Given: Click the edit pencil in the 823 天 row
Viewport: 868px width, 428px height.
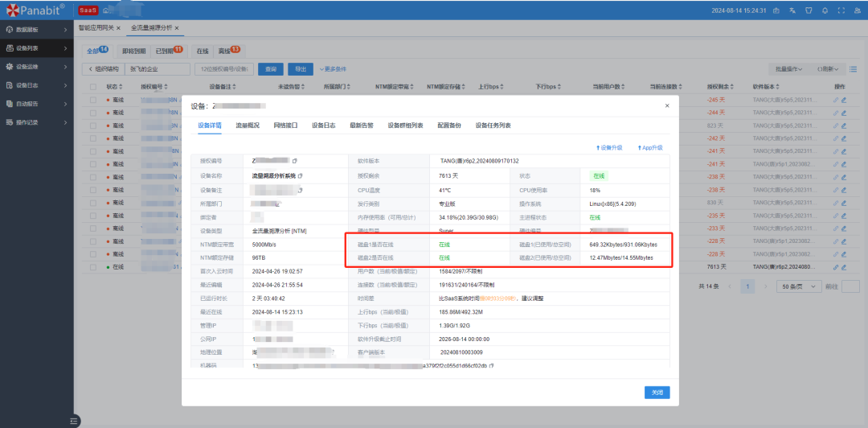Looking at the screenshot, I should [844, 126].
